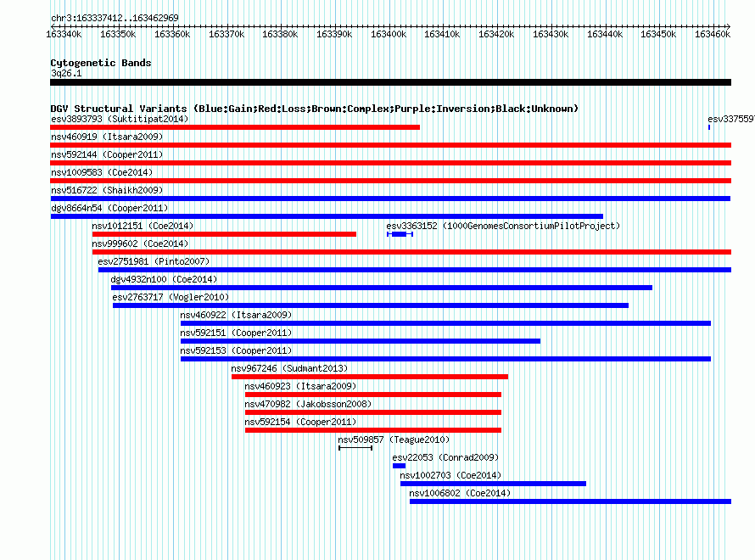
Task: Select the red loss bar of nsv460919
Action: pyautogui.click(x=390, y=145)
